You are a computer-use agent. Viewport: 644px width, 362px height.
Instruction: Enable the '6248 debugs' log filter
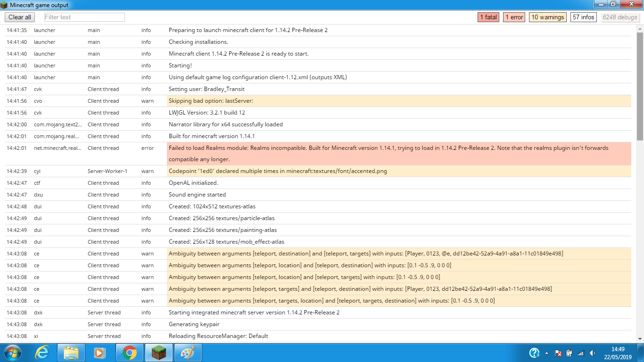tap(619, 17)
